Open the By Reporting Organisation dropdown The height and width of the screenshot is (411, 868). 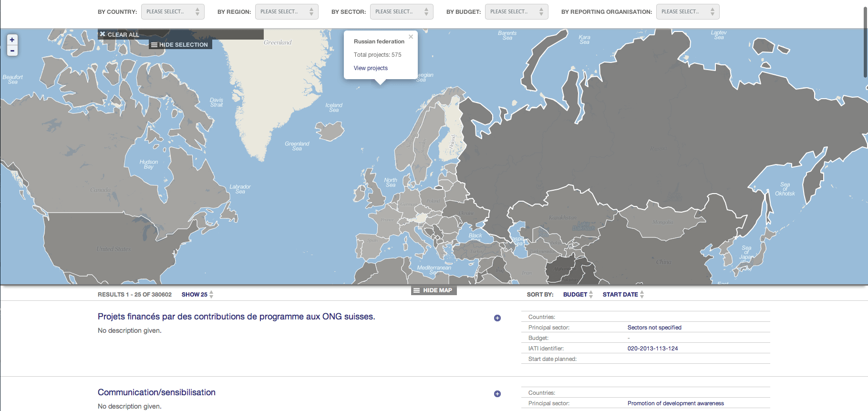687,12
